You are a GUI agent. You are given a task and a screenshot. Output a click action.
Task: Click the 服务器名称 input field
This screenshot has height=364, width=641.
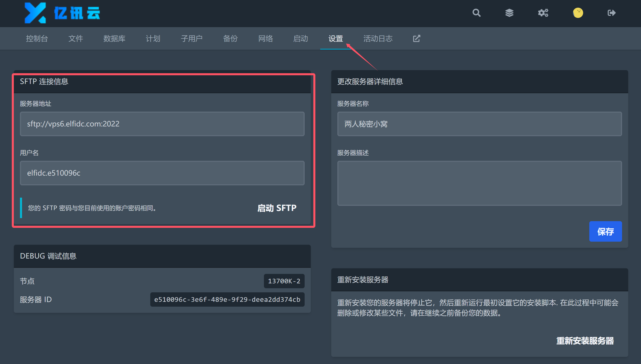[479, 124]
